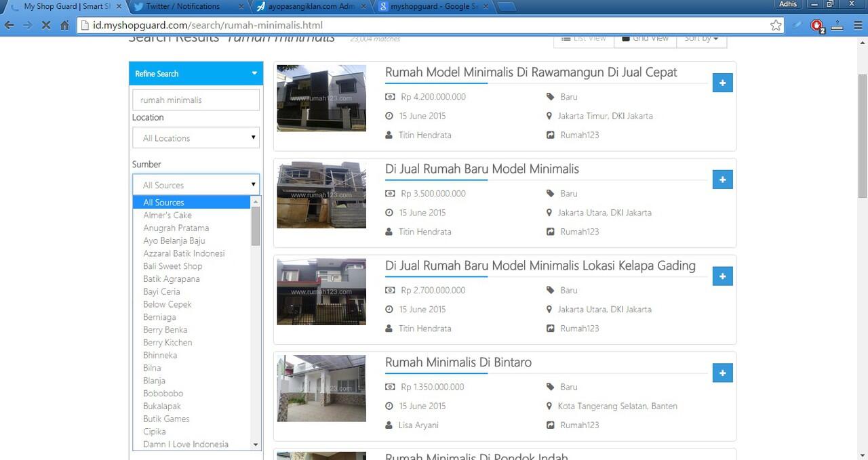Switch to the myshopguard Google Search tab
Image resolution: width=868 pixels, height=460 pixels.
click(434, 6)
